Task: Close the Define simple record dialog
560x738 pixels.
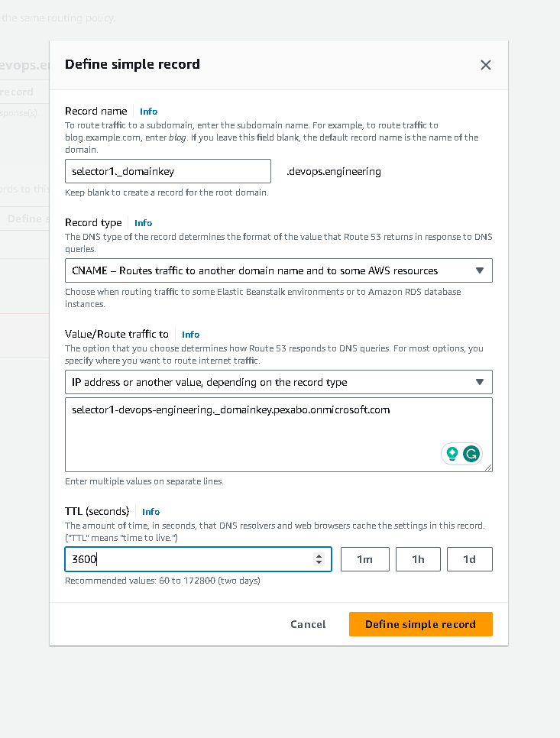Action: (x=486, y=65)
